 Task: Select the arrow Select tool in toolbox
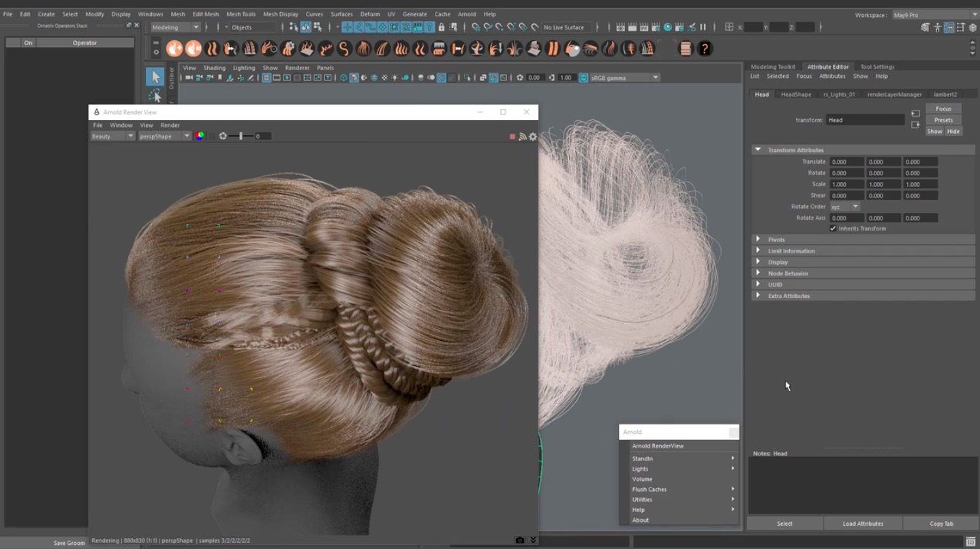coord(155,76)
